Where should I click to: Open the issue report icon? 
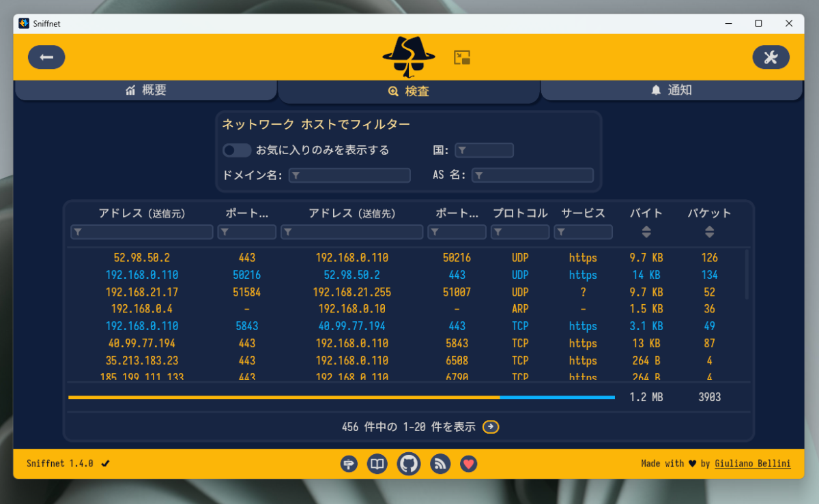coord(349,464)
